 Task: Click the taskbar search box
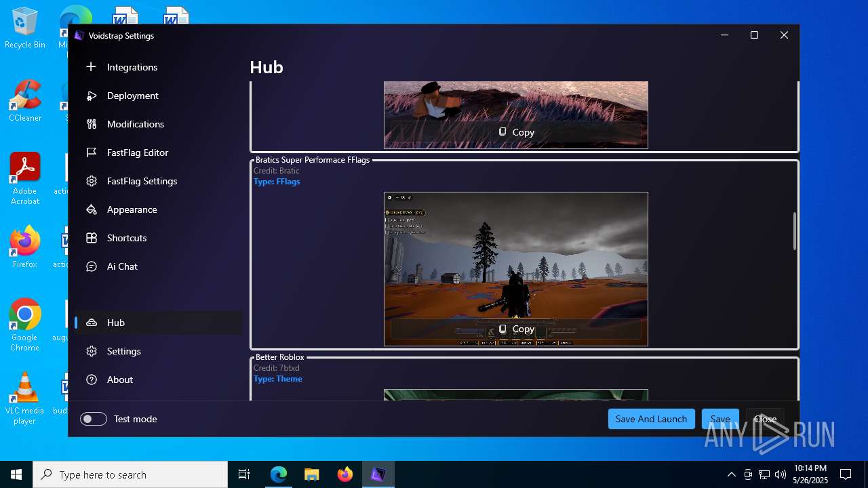[130, 474]
